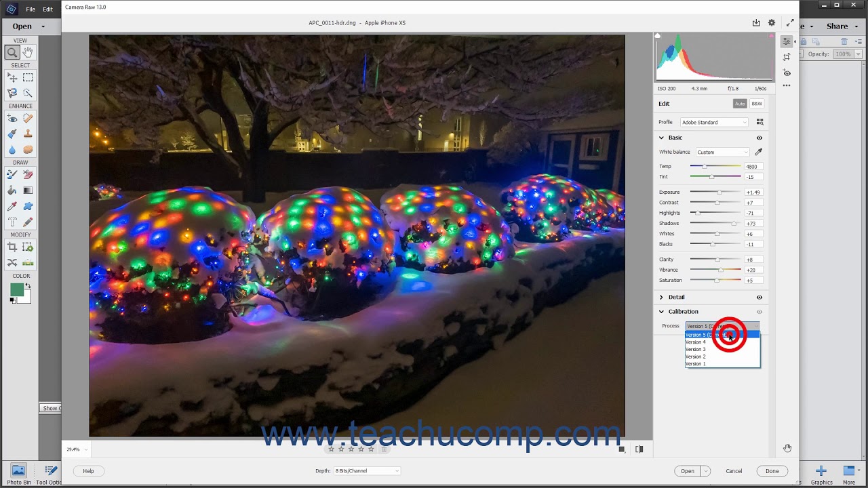Toggle Calibration panel visibility eye
Screen dimensions: 868x488
(759, 312)
